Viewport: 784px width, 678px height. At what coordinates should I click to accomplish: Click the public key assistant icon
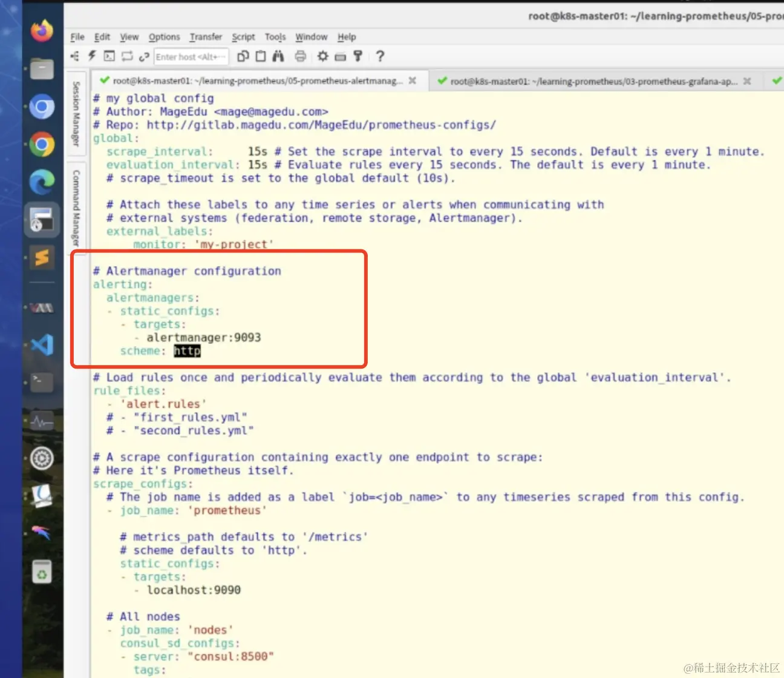point(358,56)
